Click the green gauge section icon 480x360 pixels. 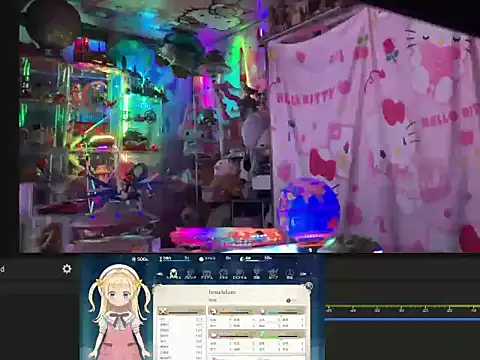pyautogui.click(x=262, y=334)
